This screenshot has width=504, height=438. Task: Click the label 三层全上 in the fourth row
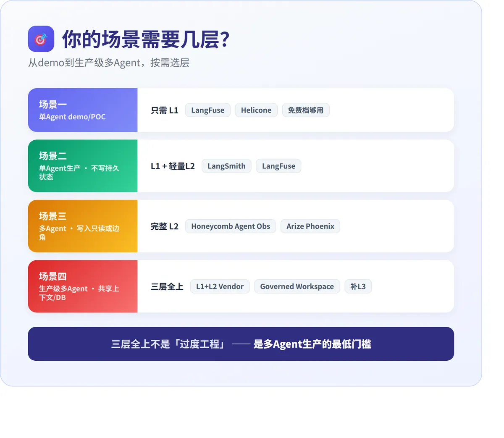coord(167,287)
